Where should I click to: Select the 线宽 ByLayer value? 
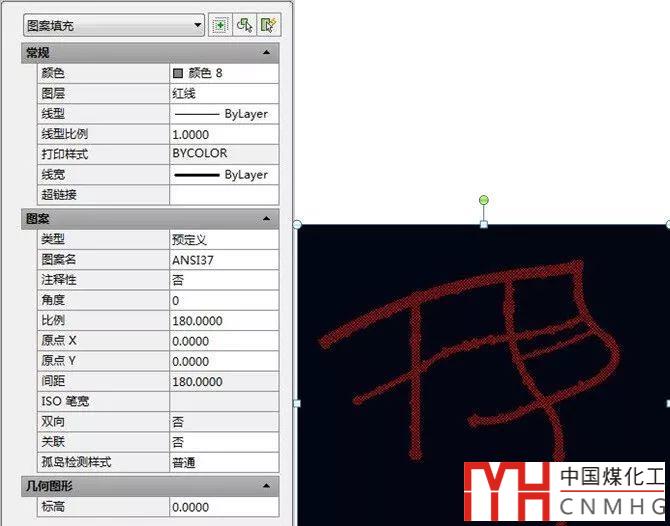(x=224, y=175)
